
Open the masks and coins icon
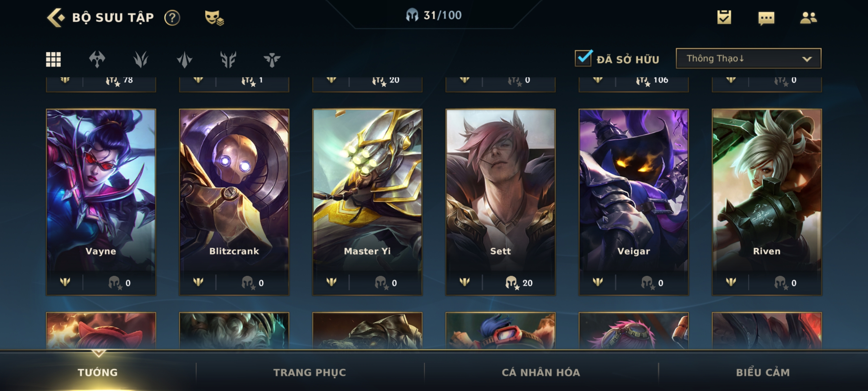pyautogui.click(x=214, y=17)
